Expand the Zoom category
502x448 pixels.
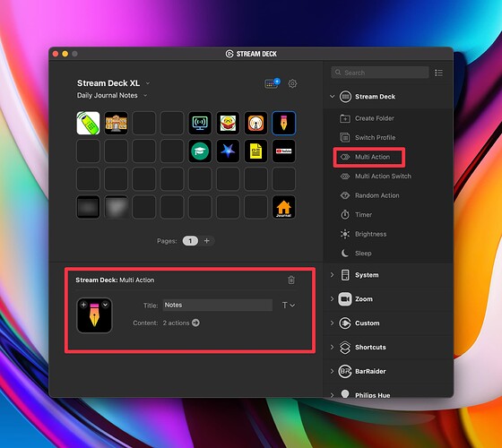pos(332,299)
